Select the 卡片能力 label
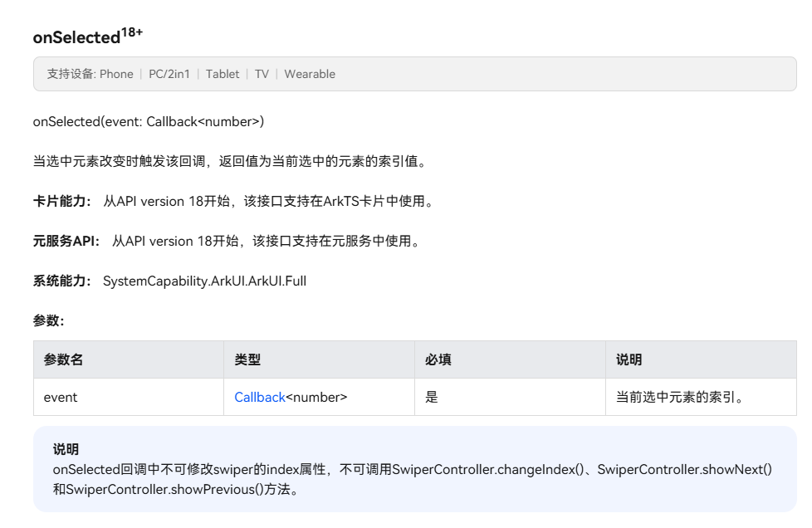Viewport: 812px width, 528px height. point(62,202)
